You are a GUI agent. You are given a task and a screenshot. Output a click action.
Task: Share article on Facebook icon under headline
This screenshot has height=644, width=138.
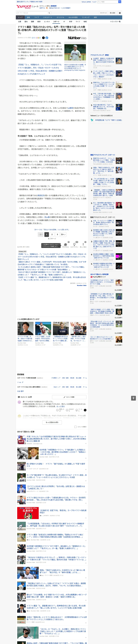(x=47, y=38)
